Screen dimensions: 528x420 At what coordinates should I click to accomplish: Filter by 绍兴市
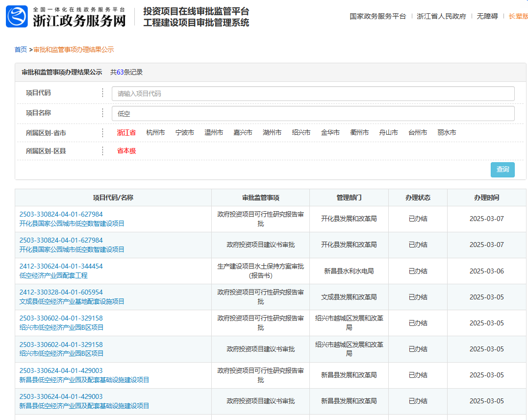[301, 133]
